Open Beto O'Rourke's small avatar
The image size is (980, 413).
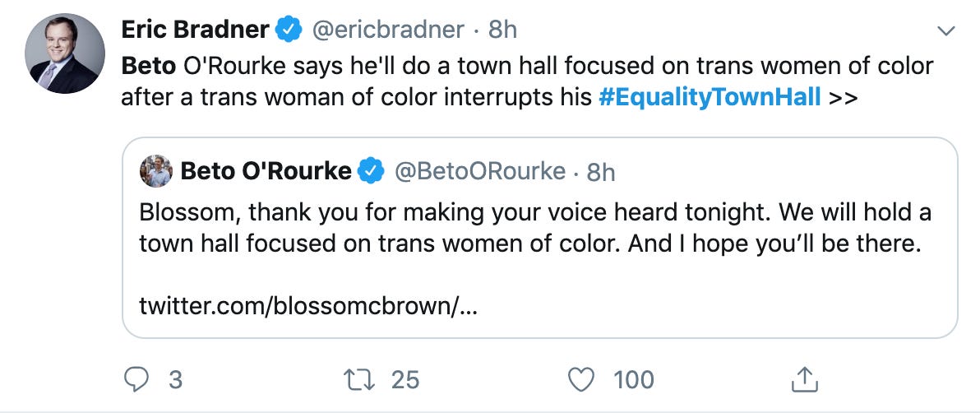(x=156, y=170)
